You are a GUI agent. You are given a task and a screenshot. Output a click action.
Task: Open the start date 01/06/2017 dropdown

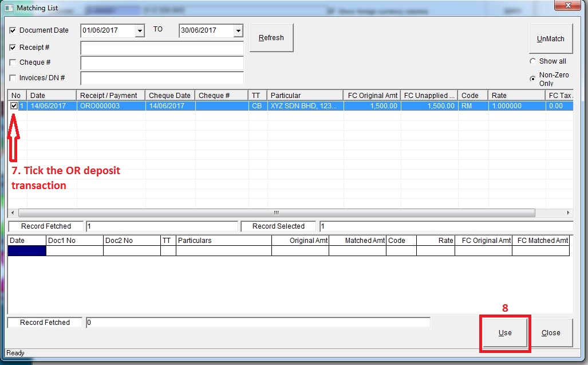coord(140,31)
